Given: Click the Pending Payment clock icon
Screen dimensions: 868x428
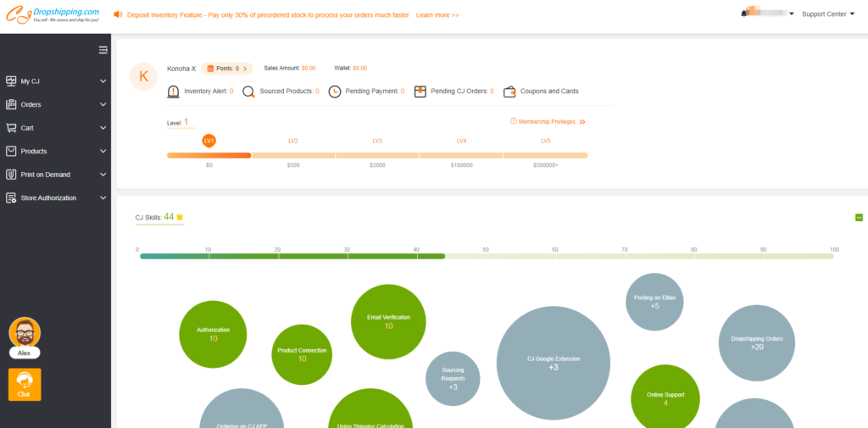Looking at the screenshot, I should (x=334, y=92).
